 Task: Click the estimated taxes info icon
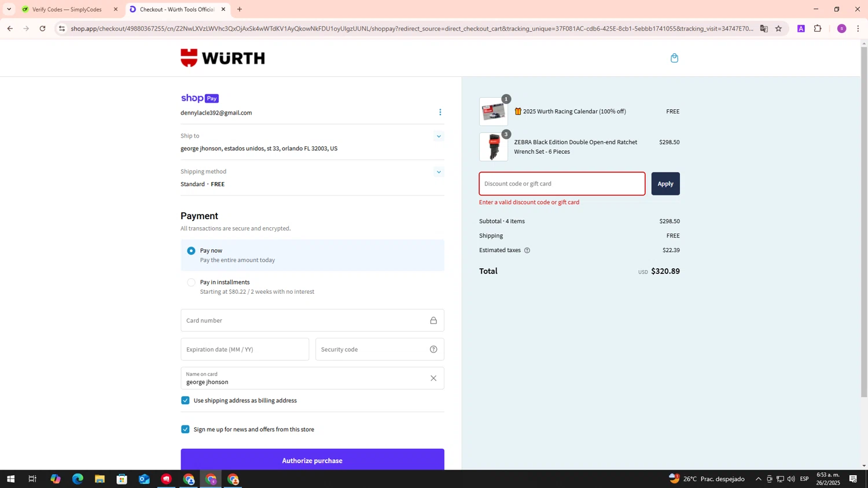click(527, 250)
